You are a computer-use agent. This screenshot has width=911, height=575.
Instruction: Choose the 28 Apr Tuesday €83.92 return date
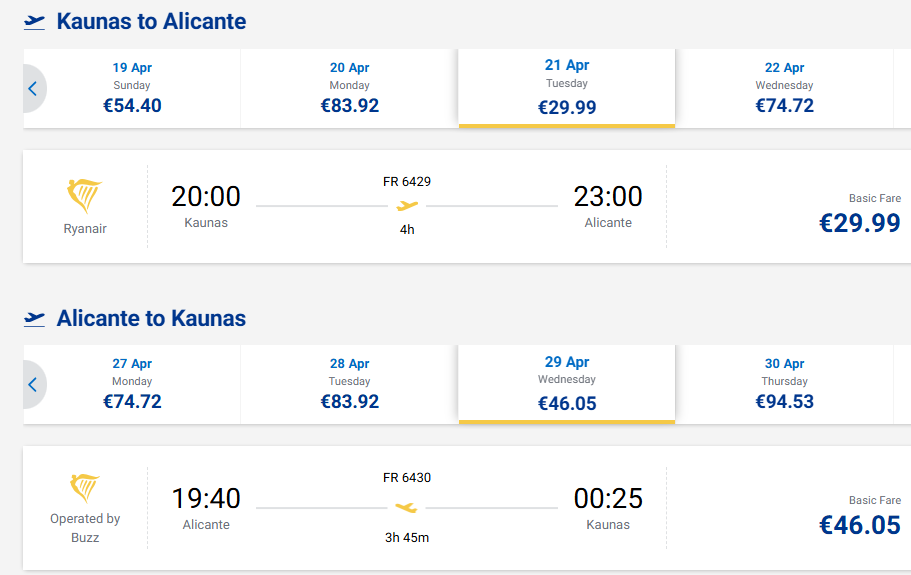(x=349, y=384)
